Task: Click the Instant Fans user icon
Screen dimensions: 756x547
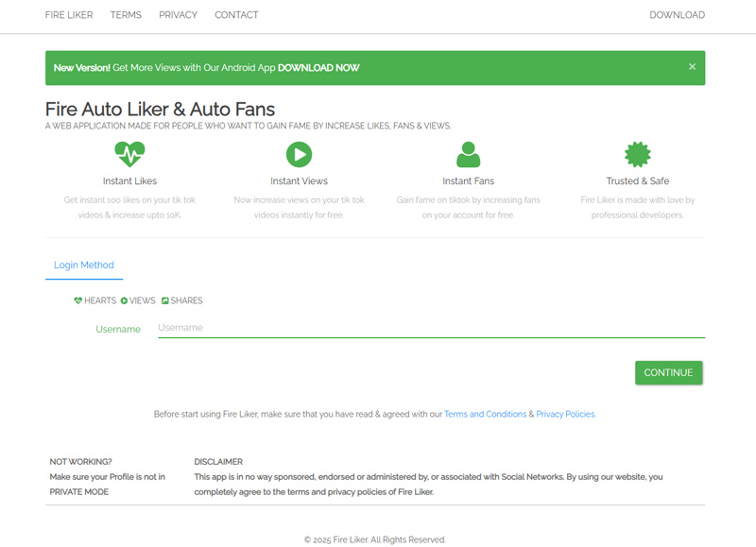Action: (468, 154)
